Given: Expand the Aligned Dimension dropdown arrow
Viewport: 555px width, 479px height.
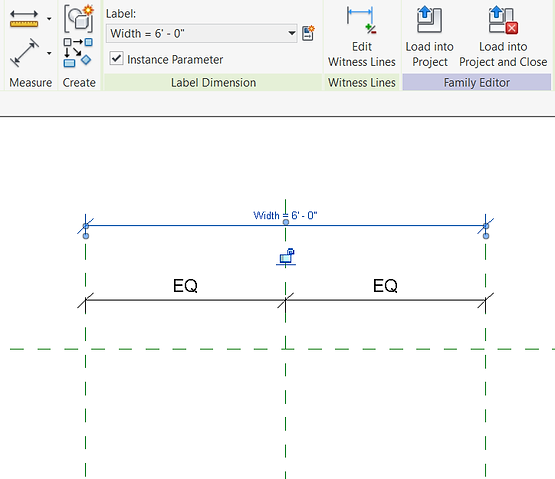Looking at the screenshot, I should pos(49,53).
